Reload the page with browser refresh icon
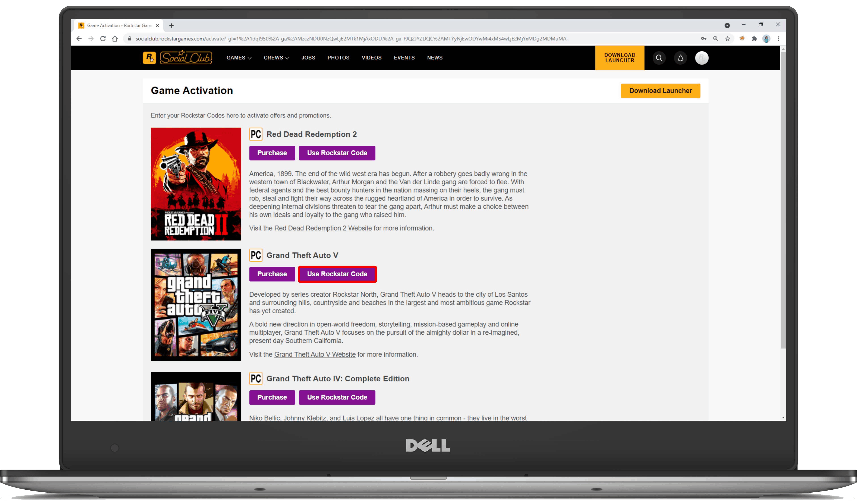 click(103, 39)
